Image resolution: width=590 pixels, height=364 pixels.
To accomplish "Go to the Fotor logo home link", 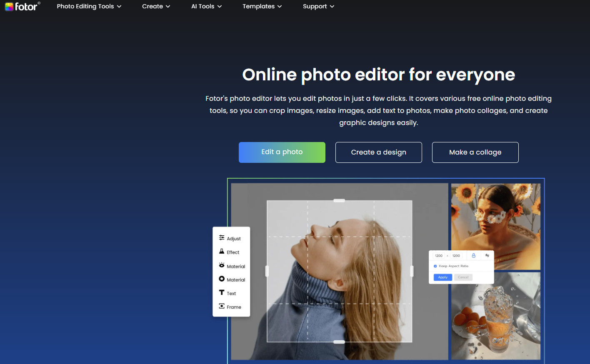I will (22, 6).
